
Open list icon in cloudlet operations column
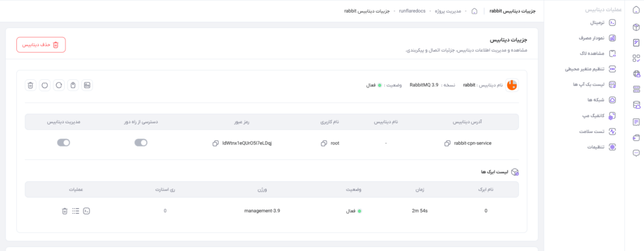pos(75,211)
